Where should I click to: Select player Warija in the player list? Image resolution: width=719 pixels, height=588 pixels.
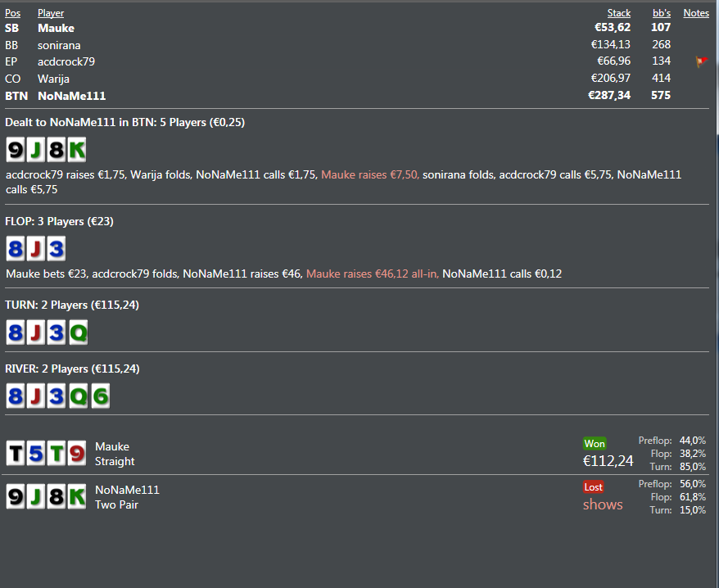click(53, 79)
